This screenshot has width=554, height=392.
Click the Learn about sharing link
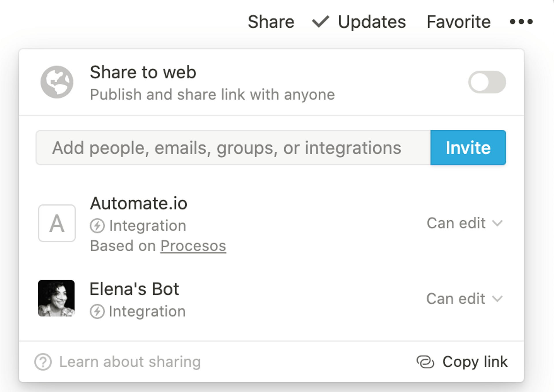pyautogui.click(x=130, y=362)
